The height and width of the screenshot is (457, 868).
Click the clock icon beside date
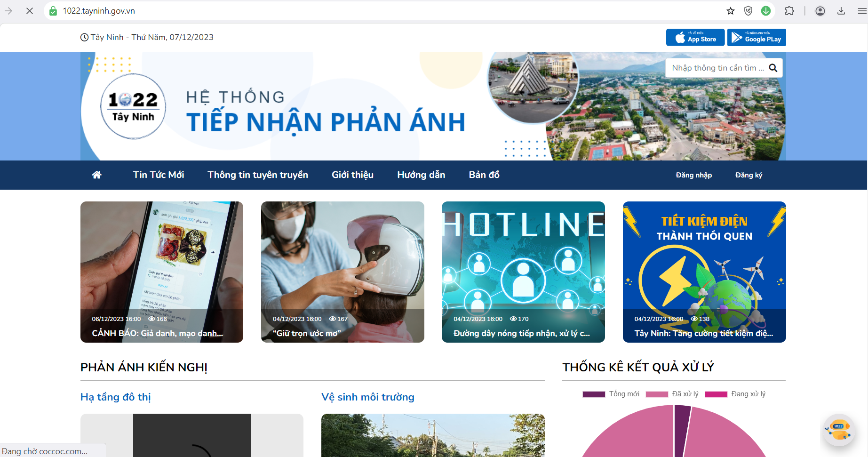[84, 37]
